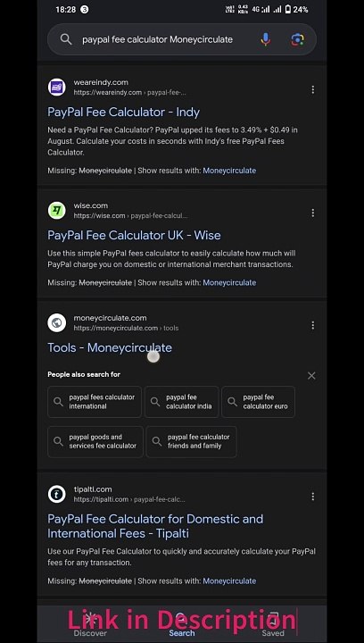Choose paypal fee calculator friends and family

click(x=191, y=441)
